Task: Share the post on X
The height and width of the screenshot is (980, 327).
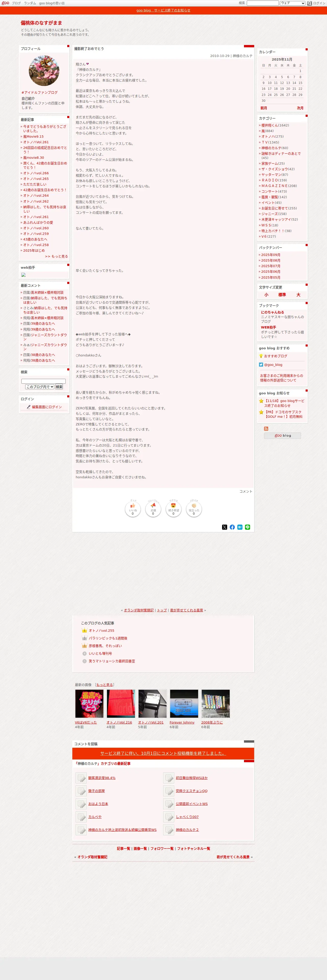Action: pyautogui.click(x=225, y=527)
